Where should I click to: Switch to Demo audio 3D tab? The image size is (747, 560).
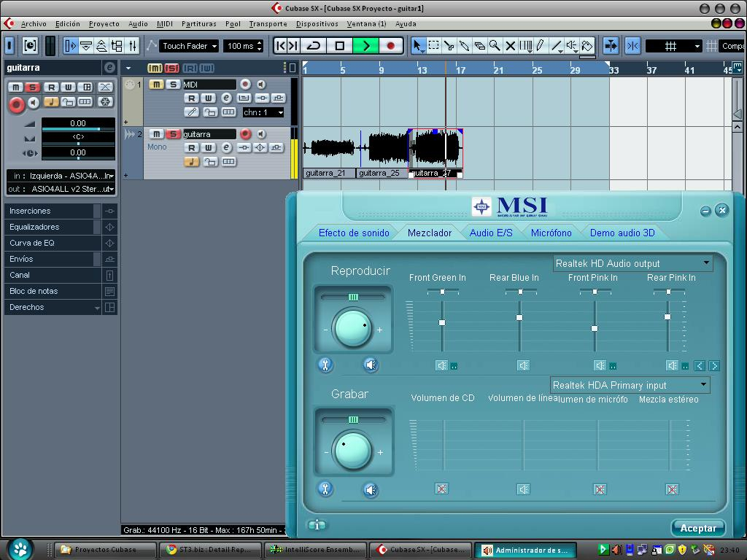tap(622, 233)
